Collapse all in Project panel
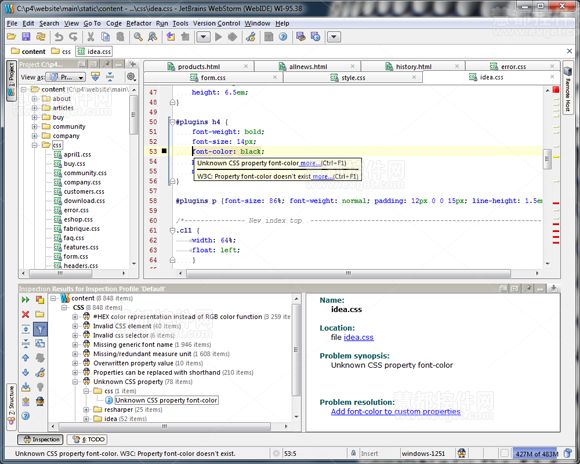The height and width of the screenshot is (464, 580). (x=110, y=77)
